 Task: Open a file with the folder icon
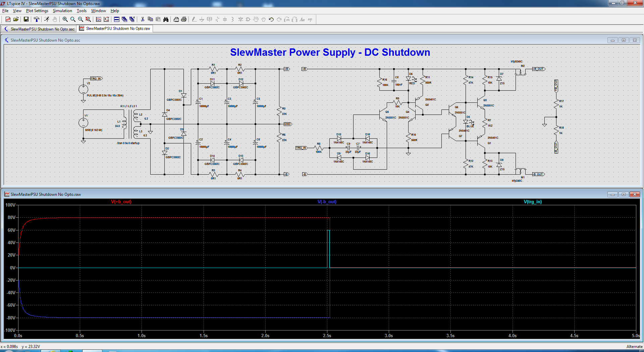coord(16,19)
